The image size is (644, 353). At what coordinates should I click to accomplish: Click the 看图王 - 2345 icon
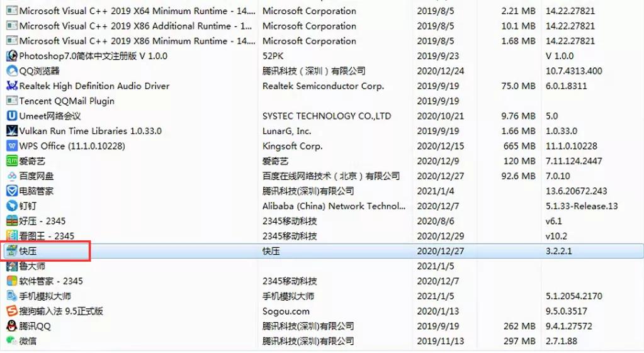[13, 236]
